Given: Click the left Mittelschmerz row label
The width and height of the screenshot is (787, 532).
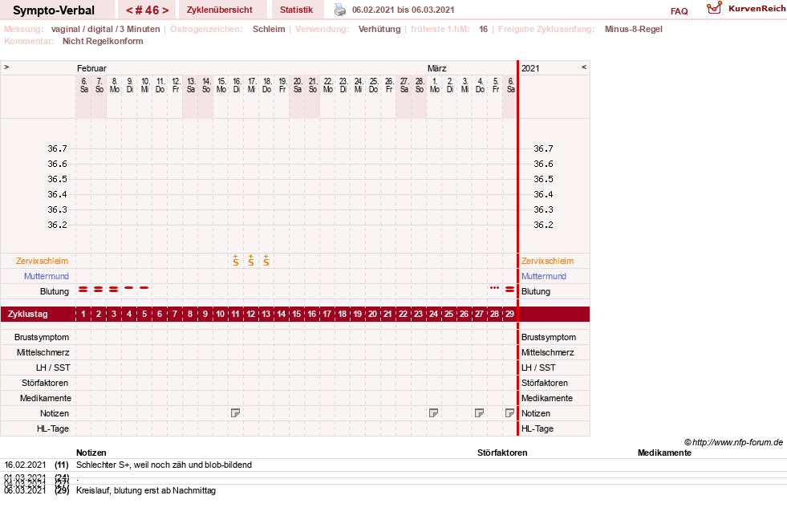Looking at the screenshot, I should point(43,352).
